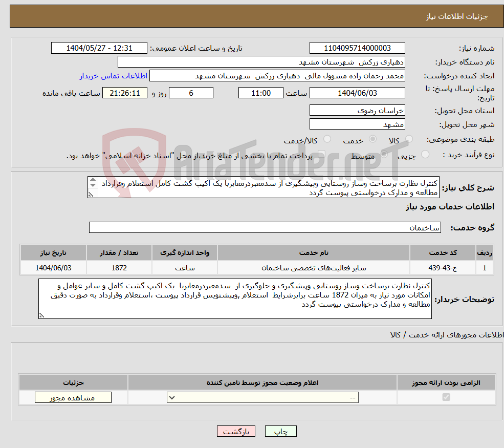Choose the جزیی purchase type radio
Image resolution: width=504 pixels, height=448 pixels.
click(425, 154)
